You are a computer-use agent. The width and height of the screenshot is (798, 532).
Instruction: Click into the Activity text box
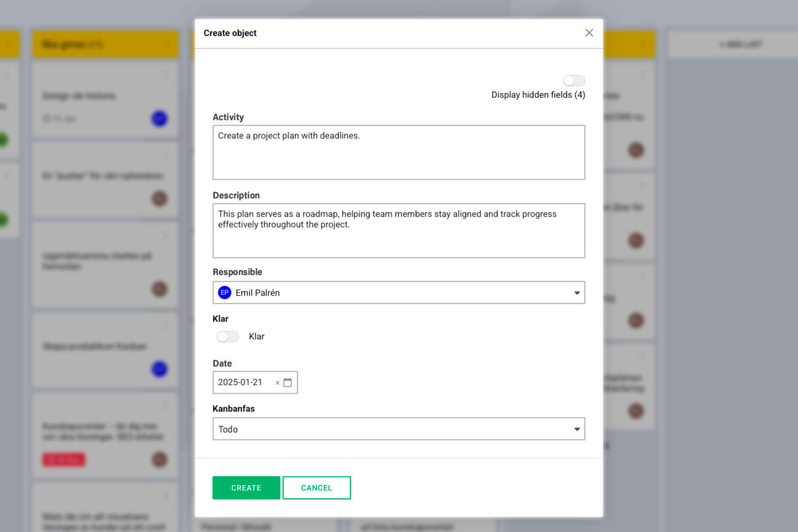(399, 152)
